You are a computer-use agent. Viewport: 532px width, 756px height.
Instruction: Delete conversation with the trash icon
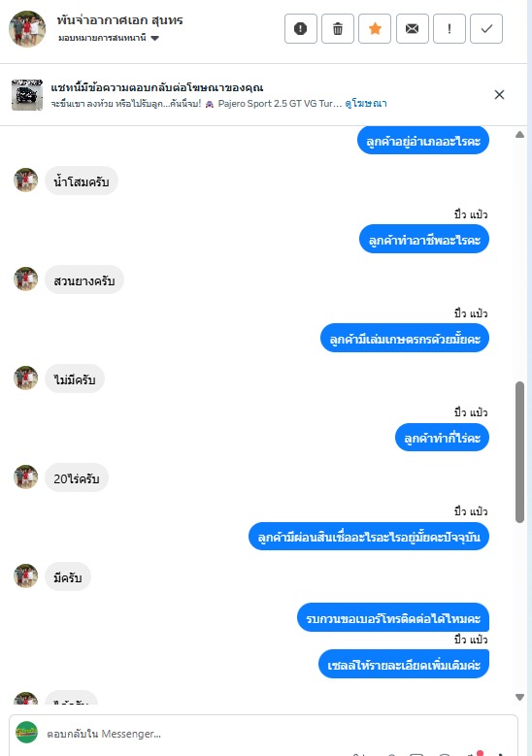pyautogui.click(x=338, y=29)
